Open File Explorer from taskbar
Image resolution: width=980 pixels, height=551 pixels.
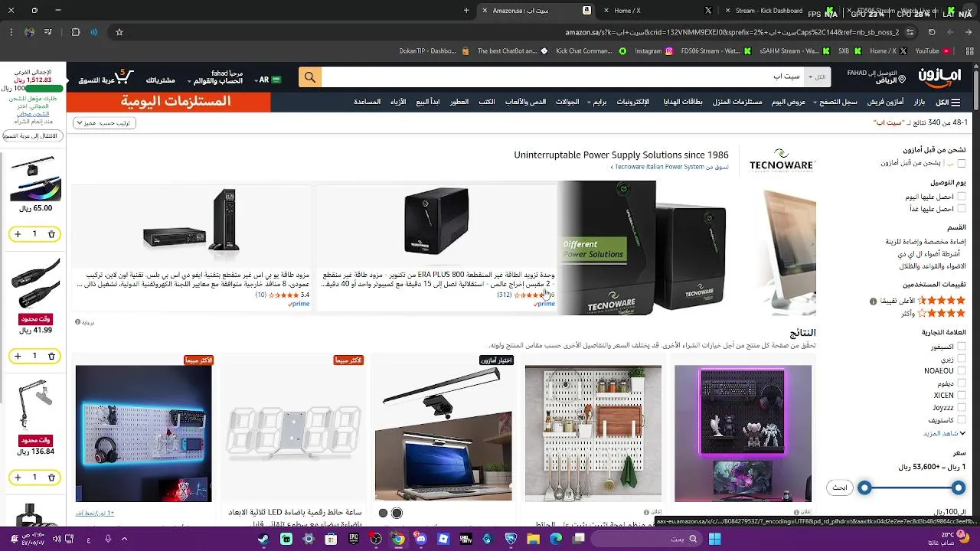(x=533, y=539)
